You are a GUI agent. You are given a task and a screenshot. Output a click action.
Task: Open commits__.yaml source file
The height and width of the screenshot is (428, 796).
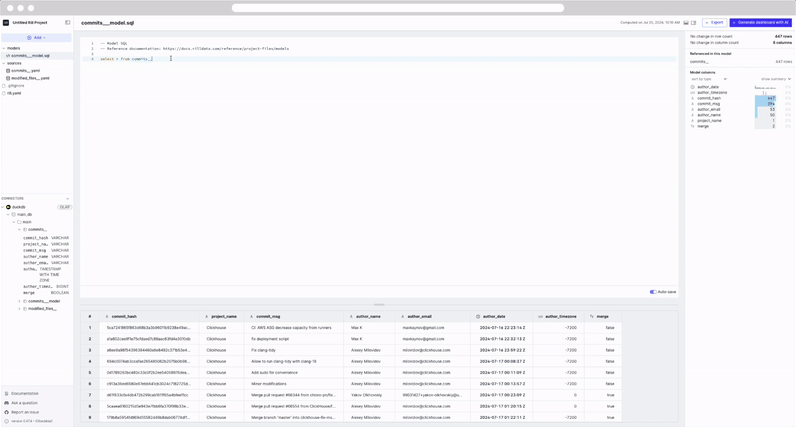click(25, 71)
